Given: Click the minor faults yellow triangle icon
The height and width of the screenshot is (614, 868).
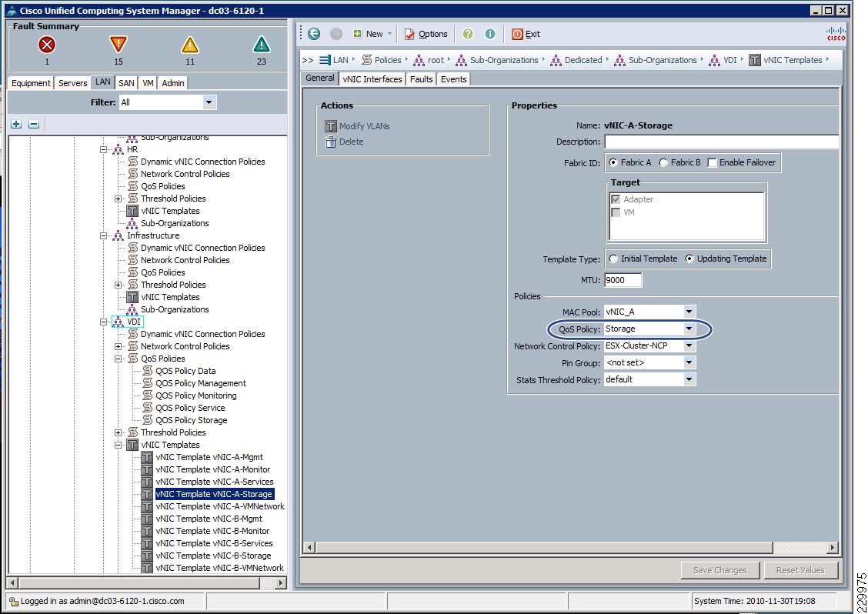Looking at the screenshot, I should [190, 45].
